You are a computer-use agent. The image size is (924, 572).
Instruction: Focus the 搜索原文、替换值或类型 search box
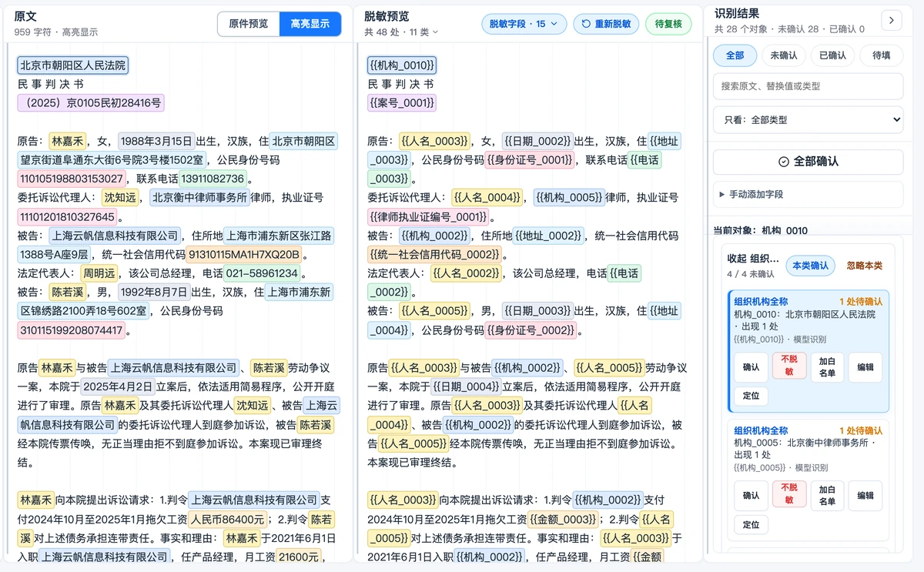[808, 86]
